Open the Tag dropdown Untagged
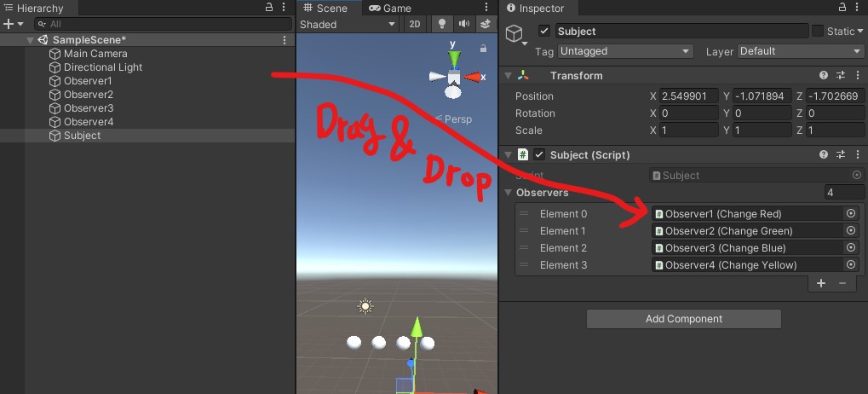868x394 pixels. pyautogui.click(x=625, y=51)
